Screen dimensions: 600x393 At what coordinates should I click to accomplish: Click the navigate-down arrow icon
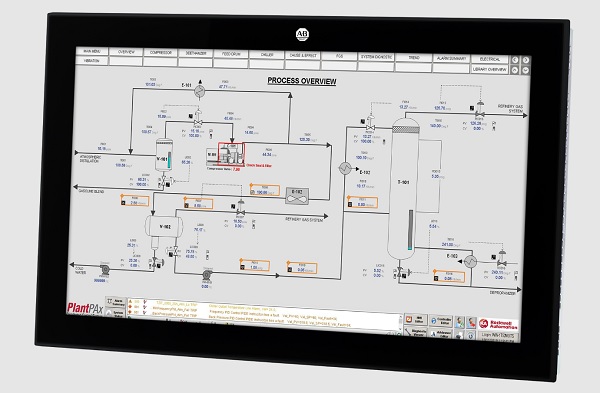pos(526,70)
